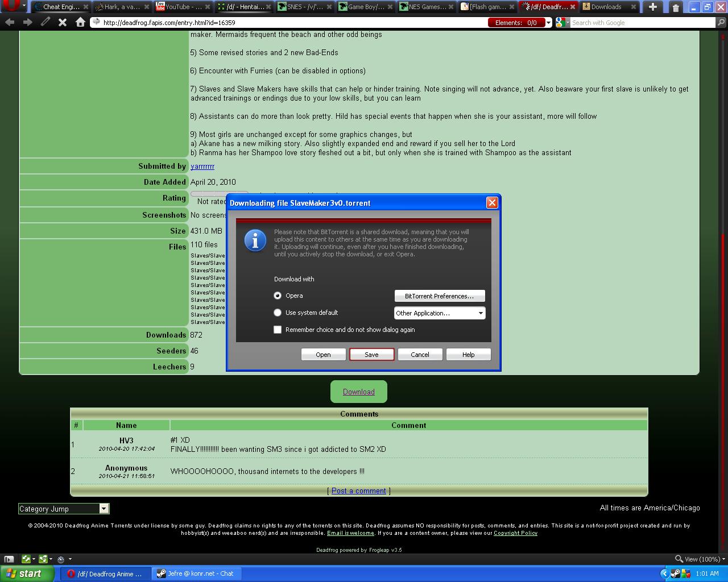Click the Search with Google field

[643, 22]
